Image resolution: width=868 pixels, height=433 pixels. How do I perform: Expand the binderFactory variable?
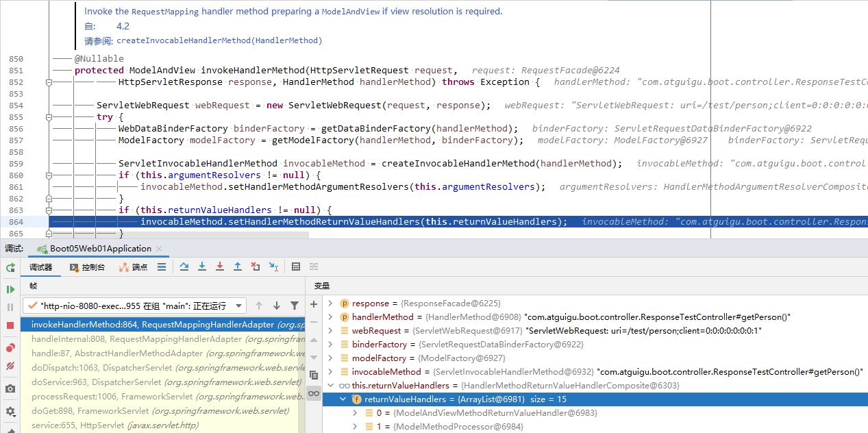pyautogui.click(x=331, y=345)
